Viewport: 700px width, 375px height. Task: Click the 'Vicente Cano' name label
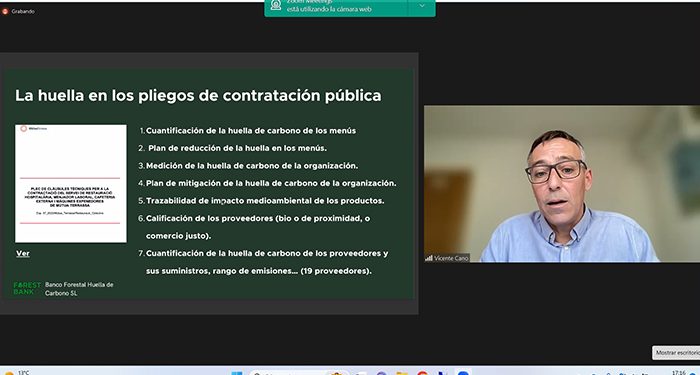point(451,258)
